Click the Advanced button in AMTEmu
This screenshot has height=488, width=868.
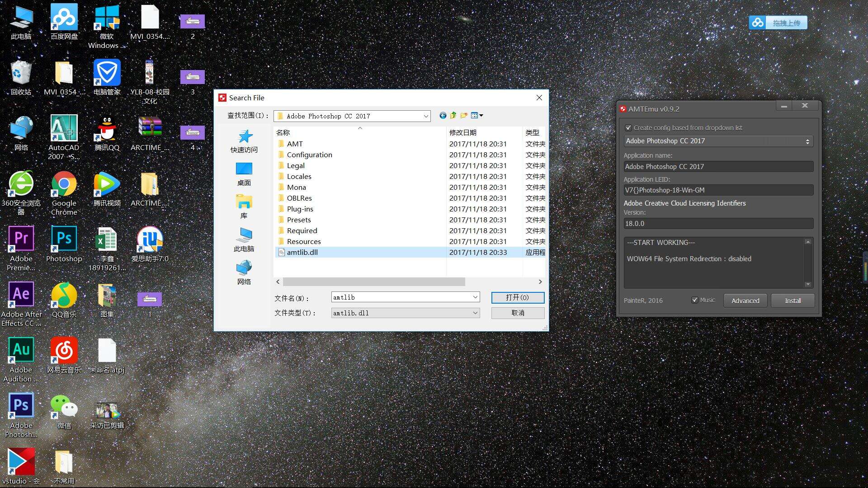click(745, 300)
